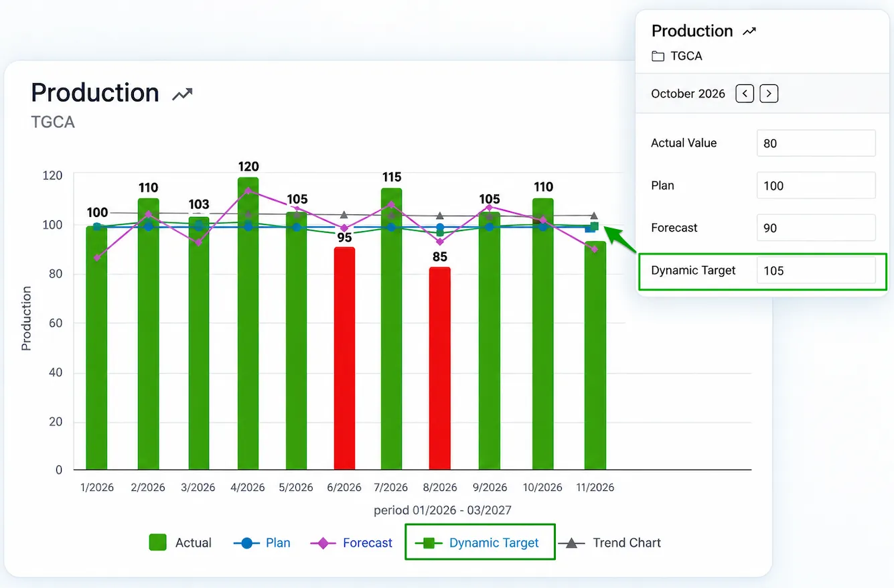Click the red Actual bar for 6/2026
894x588 pixels.
pos(344,359)
